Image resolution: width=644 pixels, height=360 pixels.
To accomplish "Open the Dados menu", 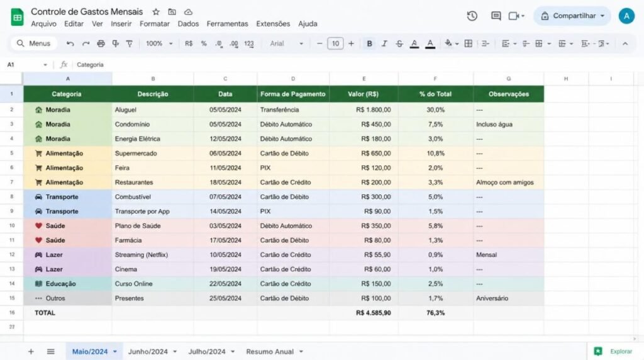I will tap(188, 24).
